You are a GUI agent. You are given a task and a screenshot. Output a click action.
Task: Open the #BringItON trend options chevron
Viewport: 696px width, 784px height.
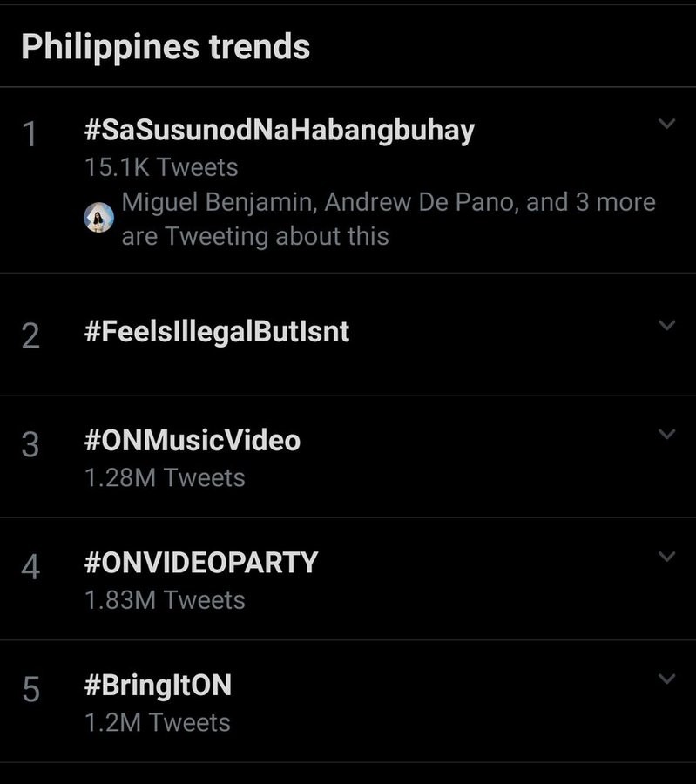click(x=666, y=679)
